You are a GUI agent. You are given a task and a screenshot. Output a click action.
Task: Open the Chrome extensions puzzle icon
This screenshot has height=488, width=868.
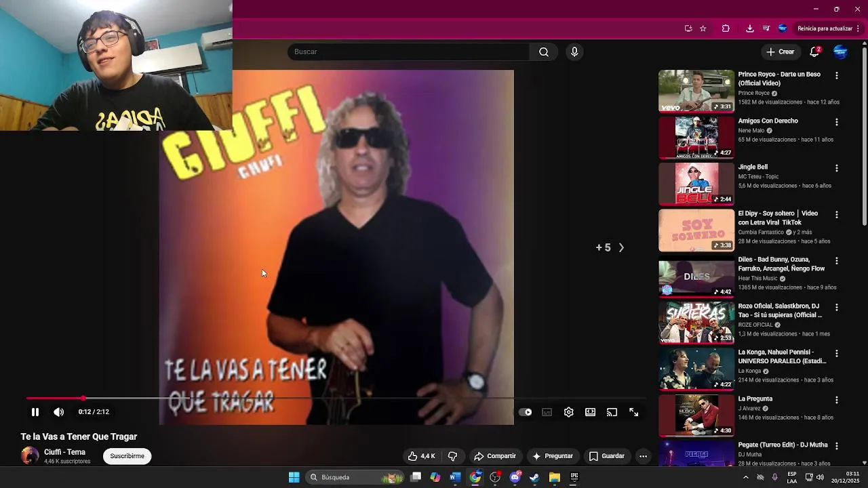point(726,28)
